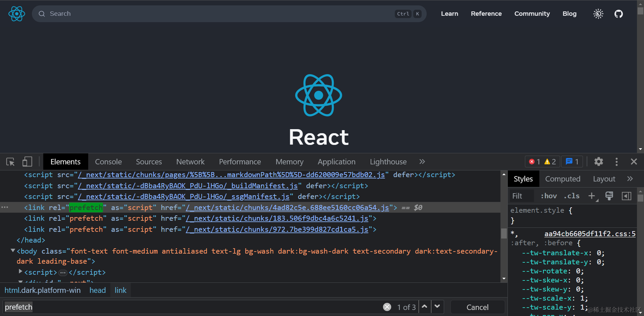Screen dimensions: 644x316
Task: Open DevTools settings gear
Action: 599,162
